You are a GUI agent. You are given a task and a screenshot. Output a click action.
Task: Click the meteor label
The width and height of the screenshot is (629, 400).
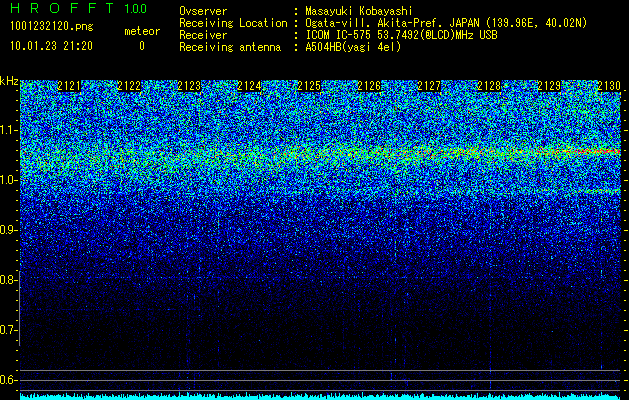[x=142, y=31]
